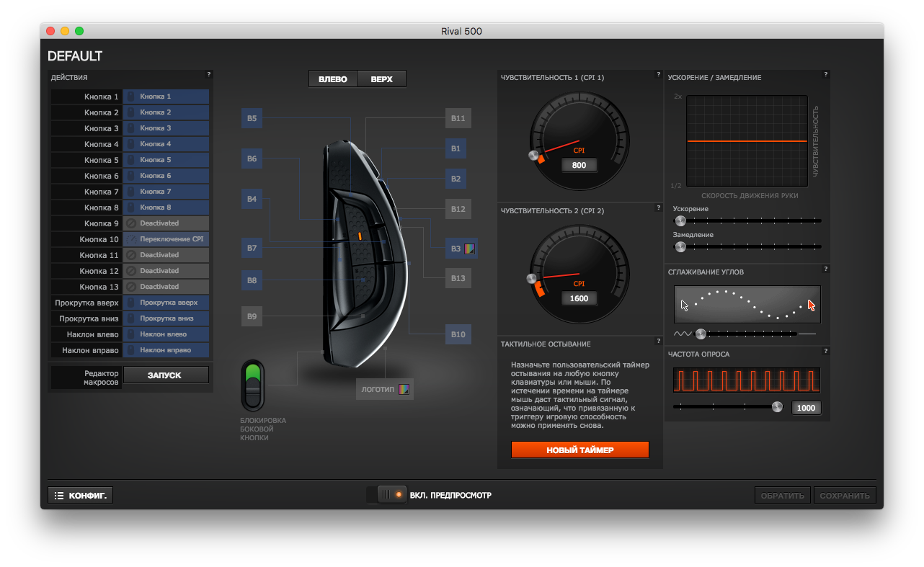The height and width of the screenshot is (567, 924).
Task: Select the B13 button label
Action: (458, 278)
